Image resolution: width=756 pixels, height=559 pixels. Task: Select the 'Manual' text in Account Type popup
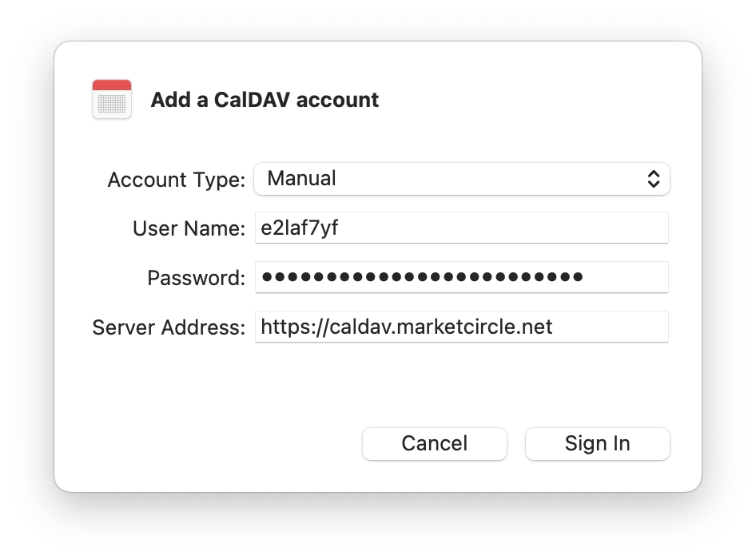pyautogui.click(x=301, y=179)
